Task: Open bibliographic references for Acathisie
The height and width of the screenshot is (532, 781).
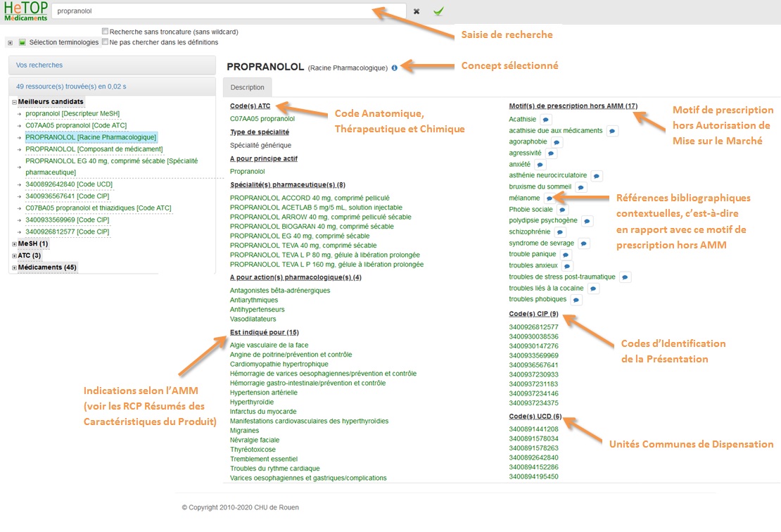Action: (x=546, y=120)
